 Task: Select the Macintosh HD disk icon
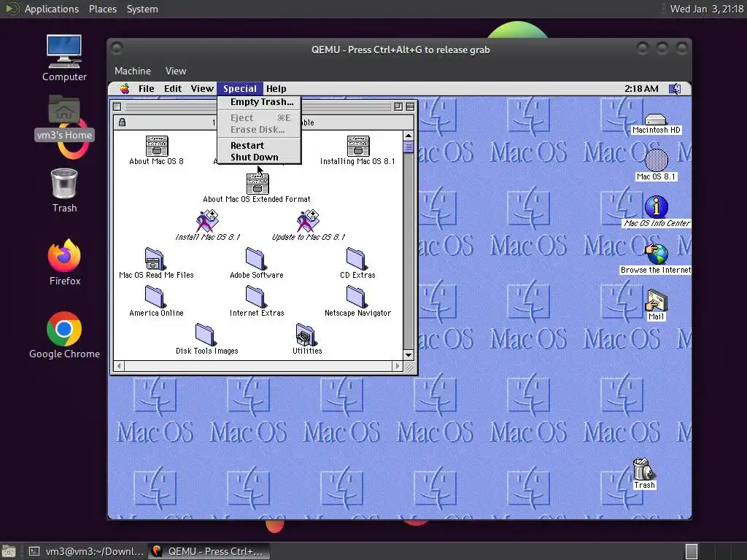click(x=656, y=119)
